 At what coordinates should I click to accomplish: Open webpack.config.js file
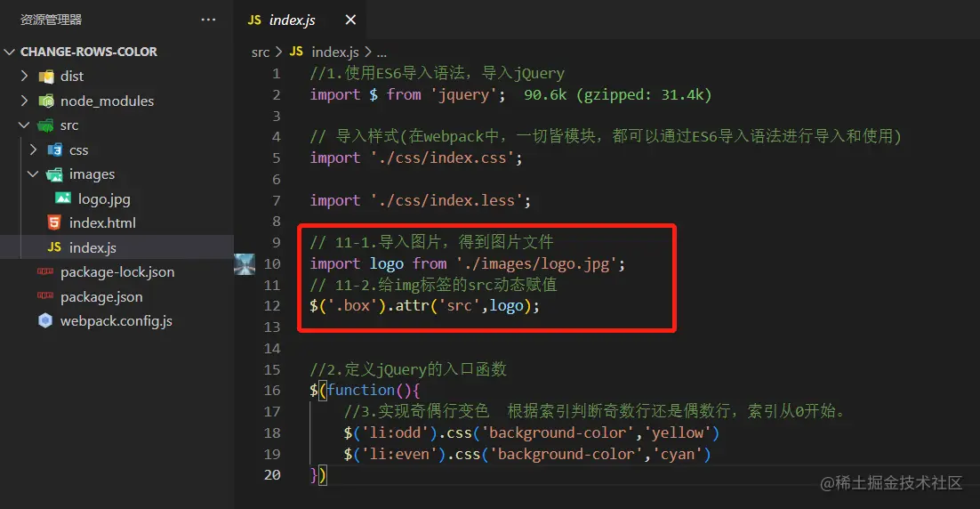[x=116, y=320]
